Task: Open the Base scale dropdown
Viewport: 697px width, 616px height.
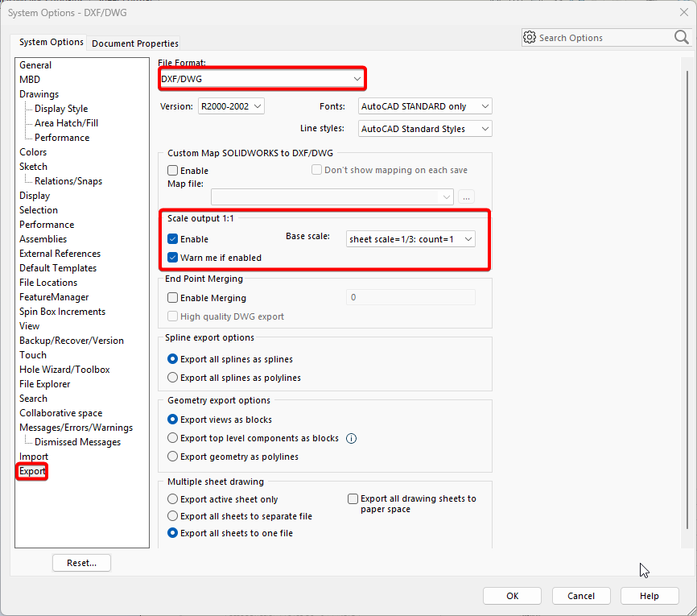Action: tap(410, 239)
